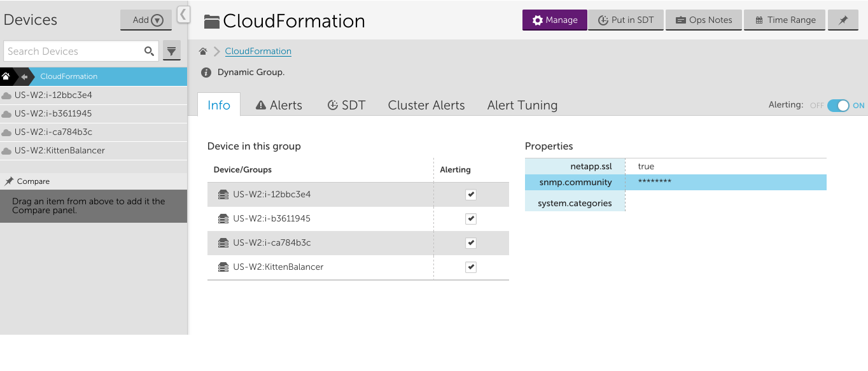Uncheck alerting for US-W2:KittenBalancer
Image resolution: width=868 pixels, height=371 pixels.
click(471, 267)
